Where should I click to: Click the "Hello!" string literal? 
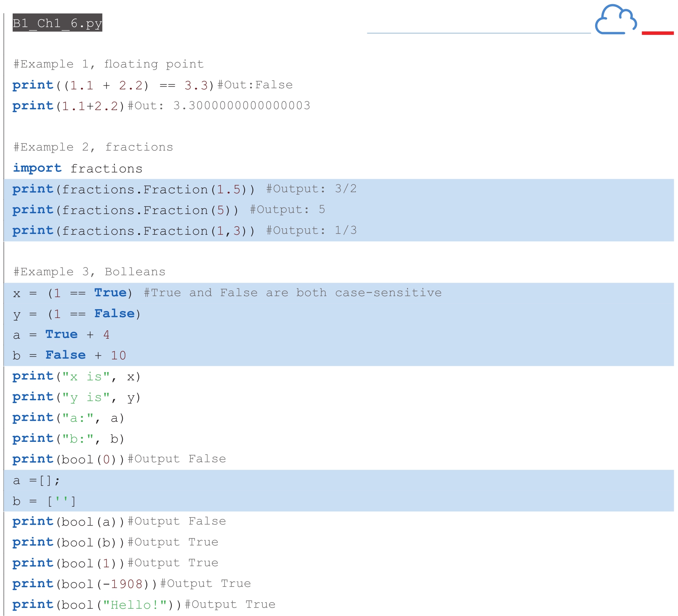click(x=135, y=605)
